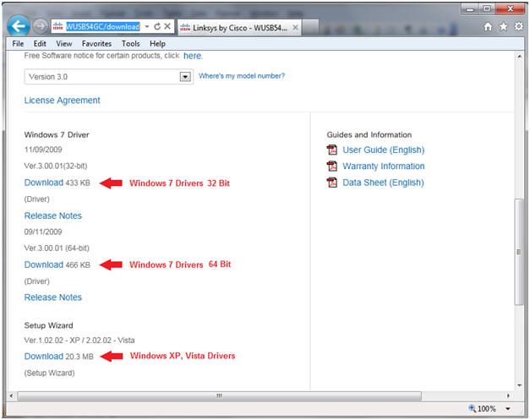Click the zoom magnifier icon at 100%
530x420 pixels.
473,408
